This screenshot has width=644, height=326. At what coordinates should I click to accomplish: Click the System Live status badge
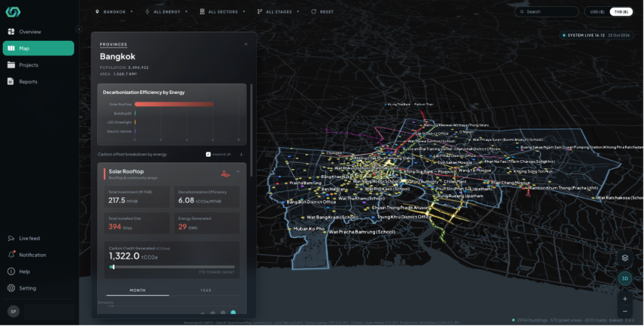coord(596,36)
